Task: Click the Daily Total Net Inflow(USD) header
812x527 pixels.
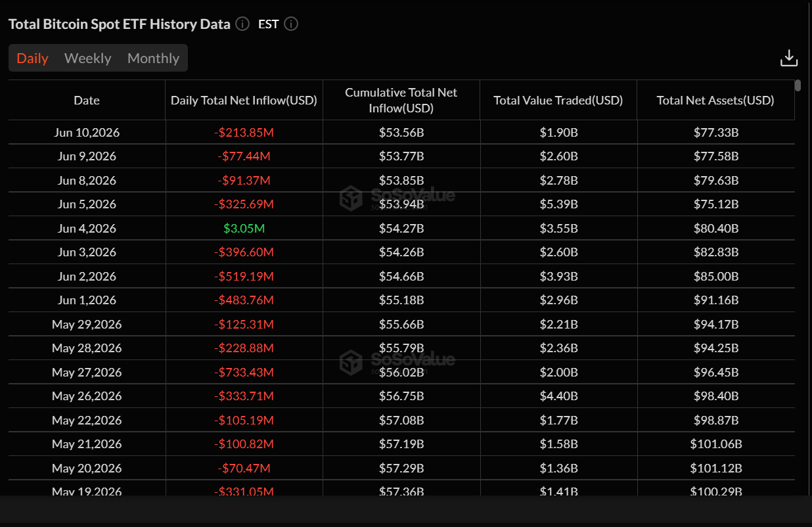Action: [244, 101]
